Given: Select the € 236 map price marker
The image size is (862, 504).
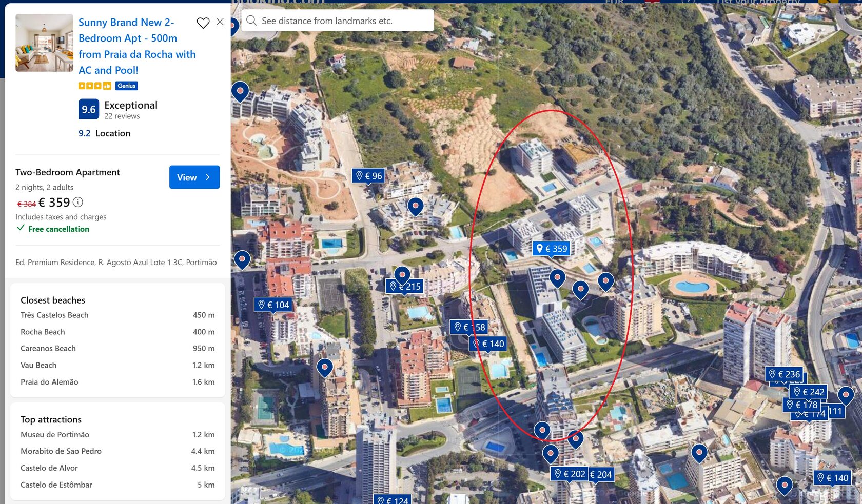Looking at the screenshot, I should 785,374.
